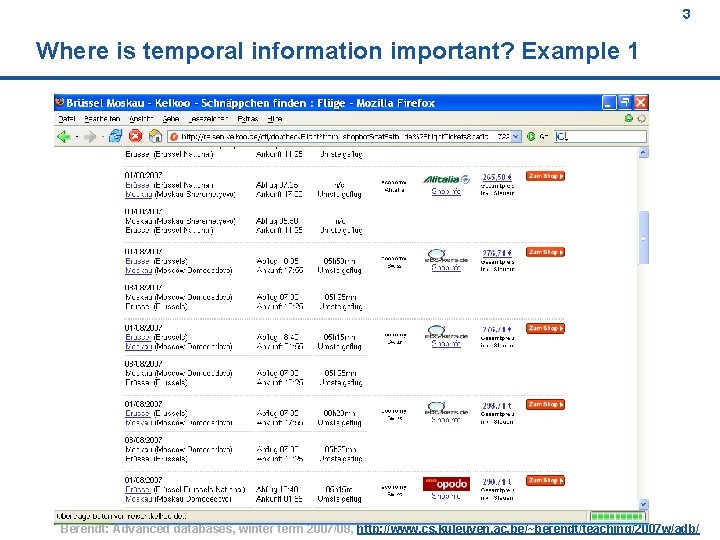Stop loading with the red X toolbar icon
This screenshot has width=720, height=540.
135,136
